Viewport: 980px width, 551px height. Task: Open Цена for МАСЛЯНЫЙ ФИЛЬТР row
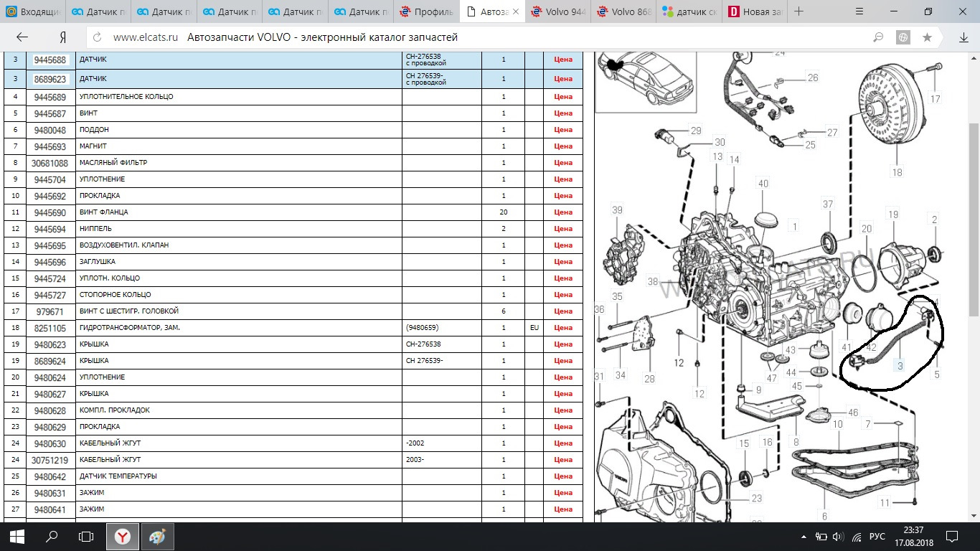[563, 163]
